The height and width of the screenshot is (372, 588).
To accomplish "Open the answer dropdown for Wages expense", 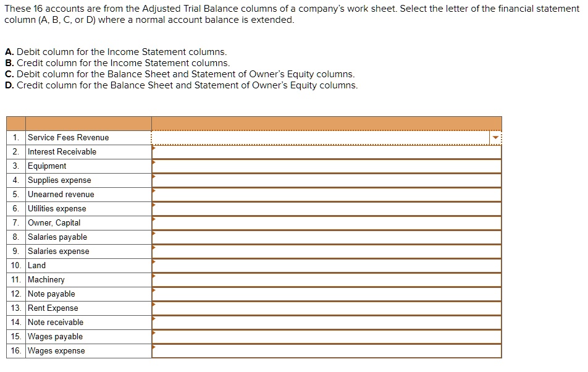I will pyautogui.click(x=326, y=350).
